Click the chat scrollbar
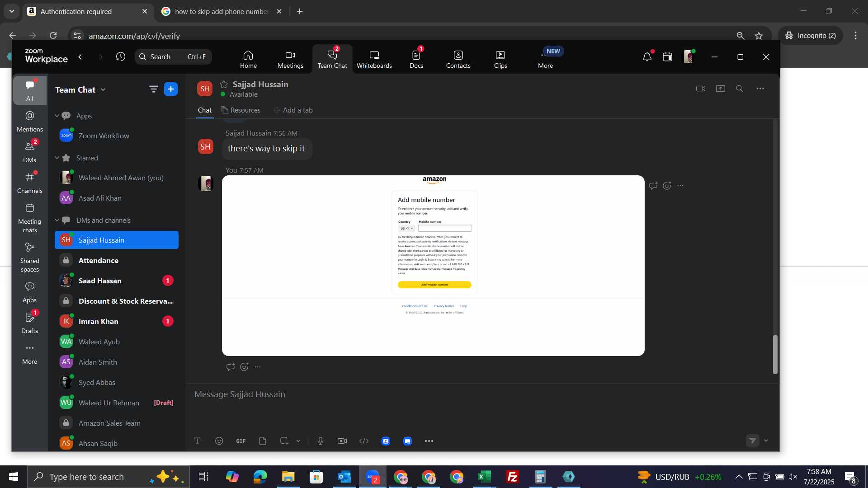 pos(775,354)
